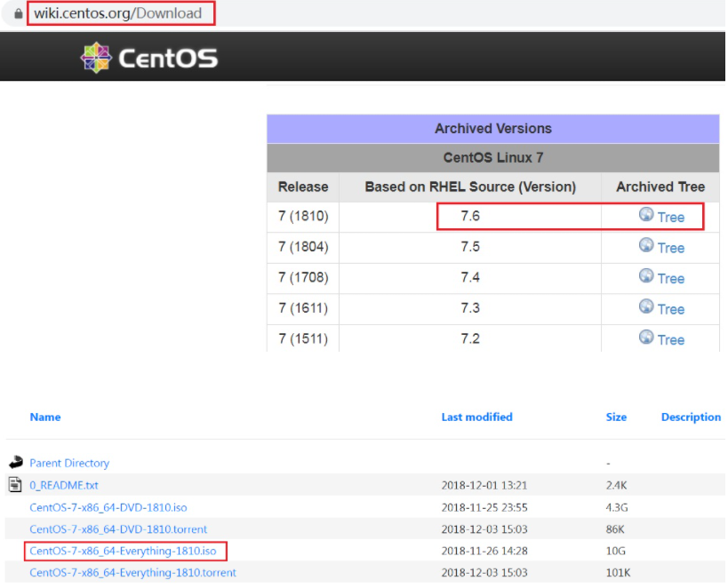The height and width of the screenshot is (588, 728).
Task: Click the 101K size value
Action: point(618,573)
